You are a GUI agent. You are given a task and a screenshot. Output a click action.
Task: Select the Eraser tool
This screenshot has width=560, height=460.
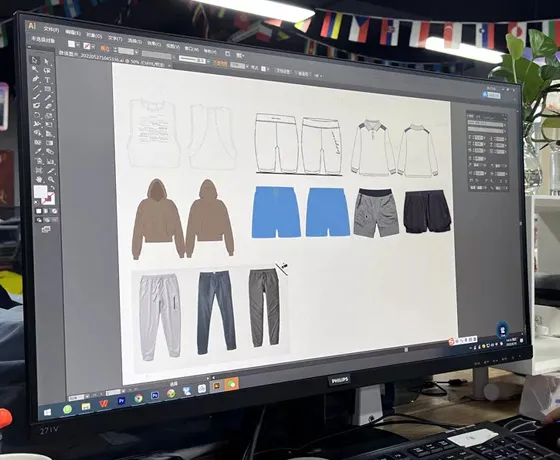tap(48, 107)
